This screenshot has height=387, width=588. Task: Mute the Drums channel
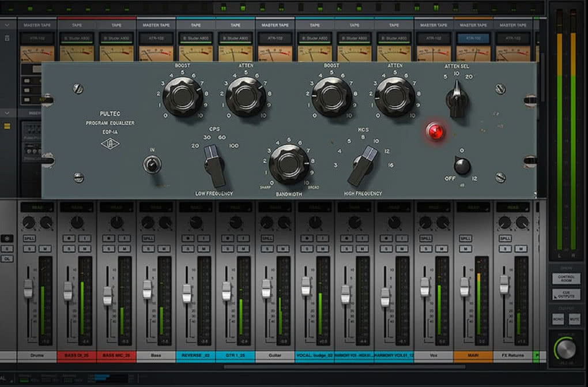[46, 249]
